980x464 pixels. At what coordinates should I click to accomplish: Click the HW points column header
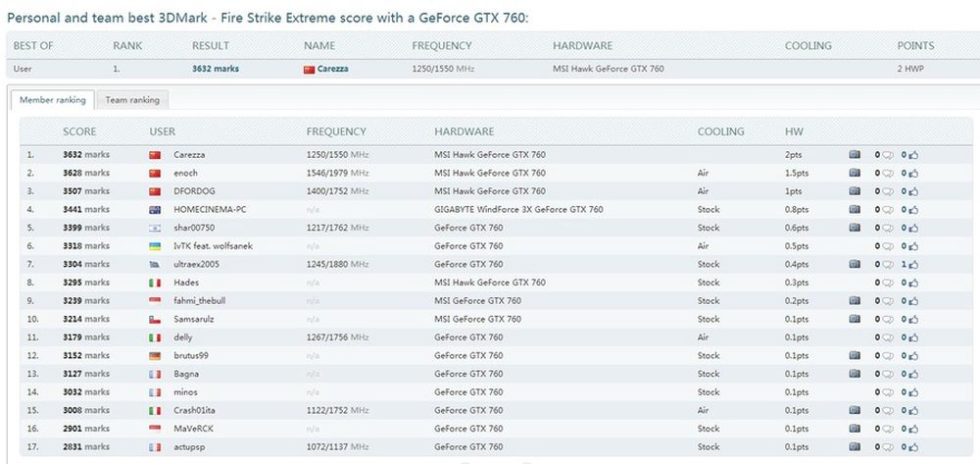(794, 131)
